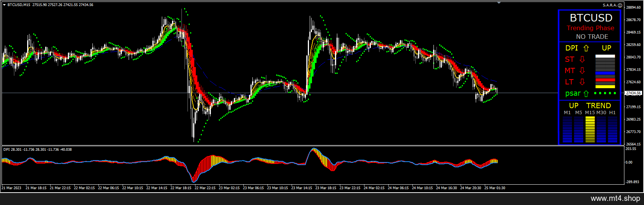
Task: Click the www.mt4.shop link
Action: pos(615,198)
